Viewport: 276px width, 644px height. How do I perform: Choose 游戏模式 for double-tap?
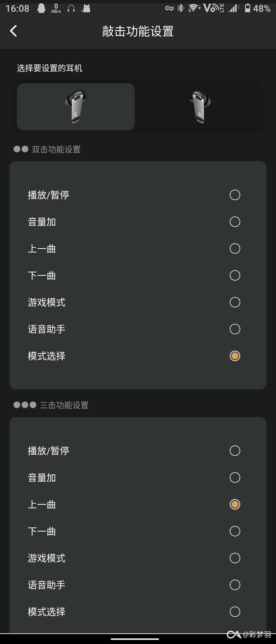tap(138, 302)
